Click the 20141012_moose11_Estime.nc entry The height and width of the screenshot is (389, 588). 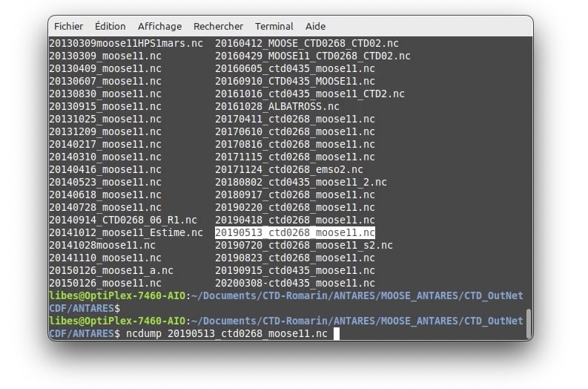tap(125, 232)
